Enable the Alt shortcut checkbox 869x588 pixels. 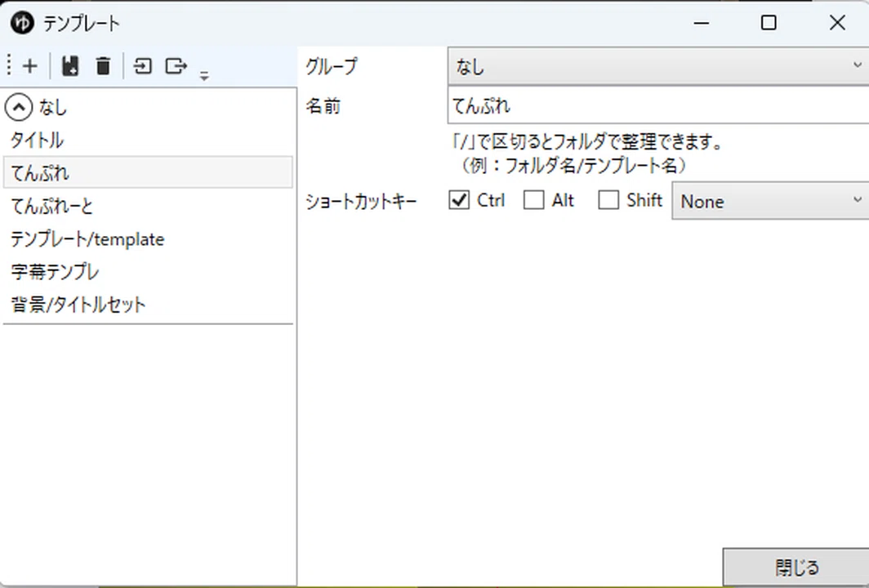(x=533, y=200)
